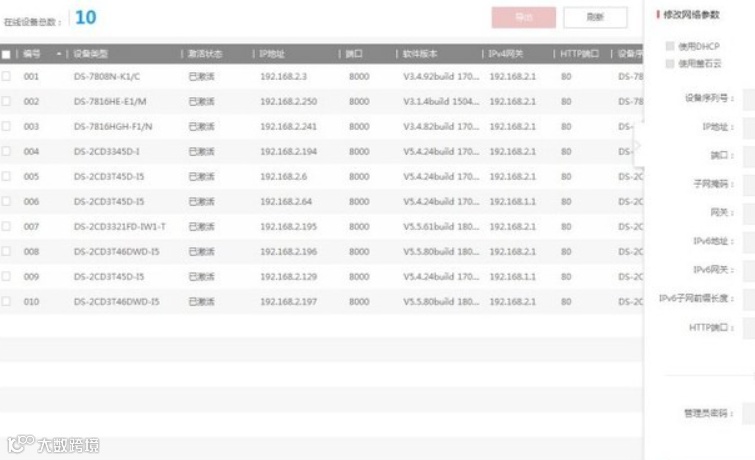755x460 pixels.
Task: Select checkbox of row 003
Action: (6, 126)
